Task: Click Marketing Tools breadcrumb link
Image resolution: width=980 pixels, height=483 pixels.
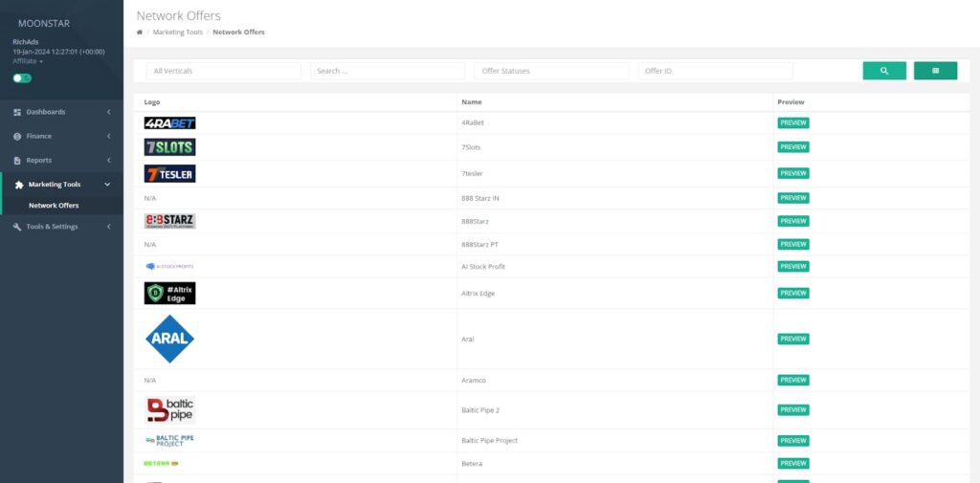Action: [177, 32]
